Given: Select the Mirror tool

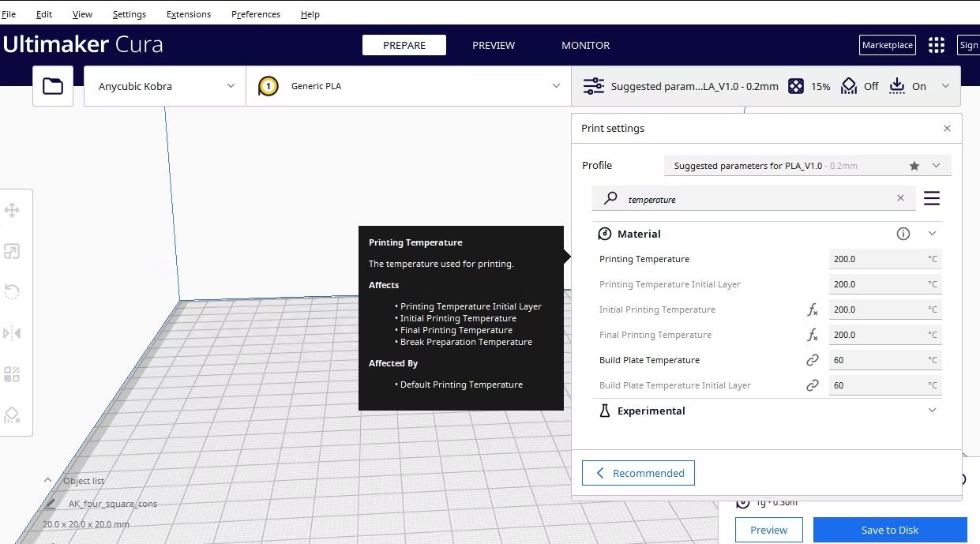Looking at the screenshot, I should (12, 333).
